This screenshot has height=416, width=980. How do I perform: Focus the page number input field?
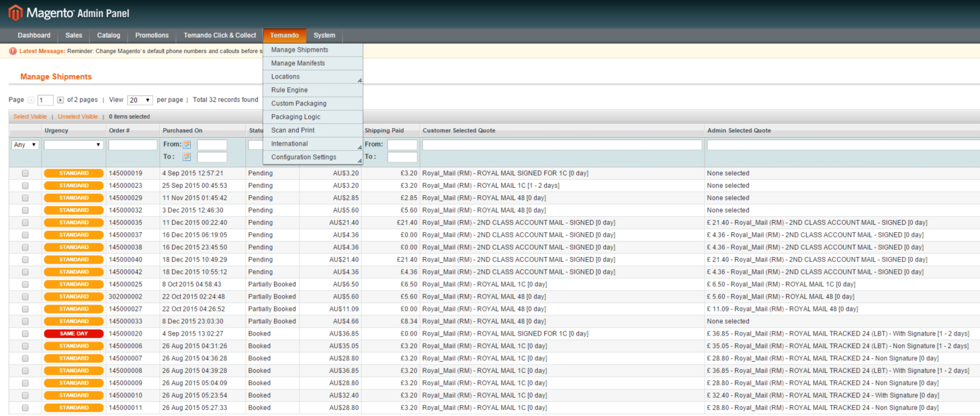(x=46, y=100)
